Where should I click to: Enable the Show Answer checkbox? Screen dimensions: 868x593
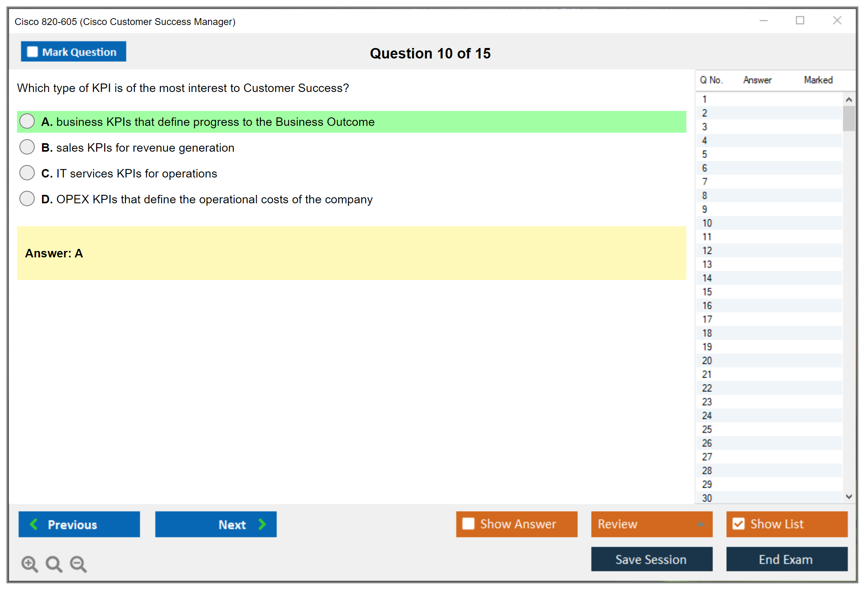pyautogui.click(x=468, y=524)
